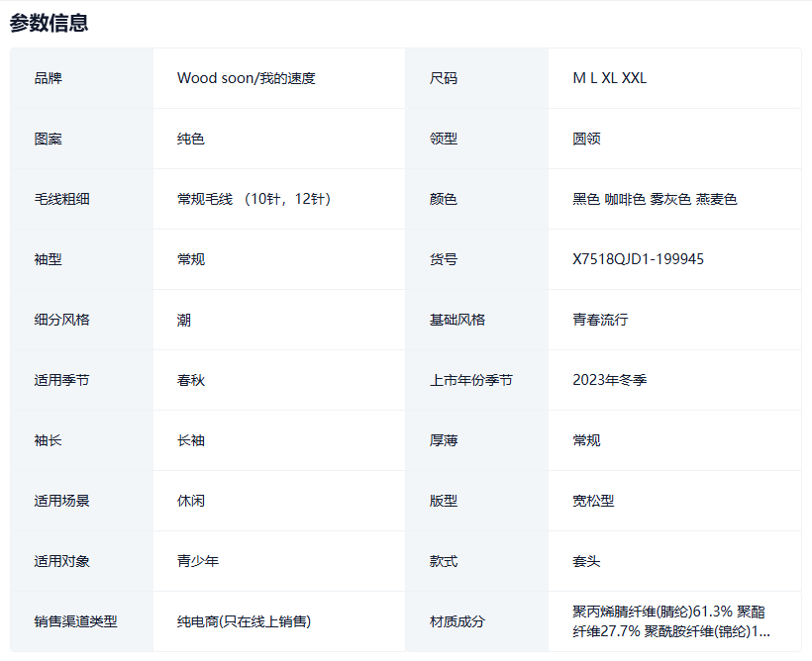Click the sales channel value 纯电商(只在线上销售)
Viewport: 812px width, 661px height.
244,621
